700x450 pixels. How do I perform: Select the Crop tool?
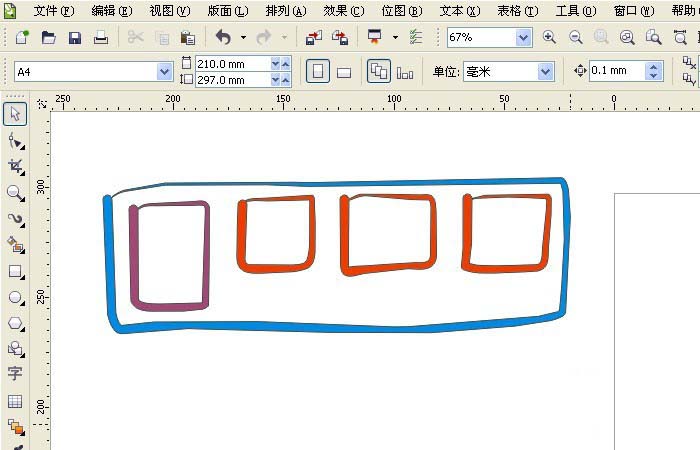16,167
